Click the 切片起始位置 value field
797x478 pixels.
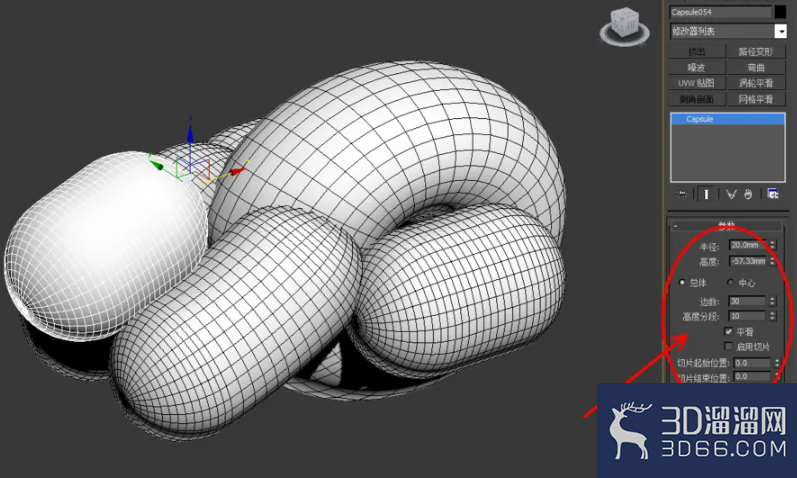tap(752, 363)
